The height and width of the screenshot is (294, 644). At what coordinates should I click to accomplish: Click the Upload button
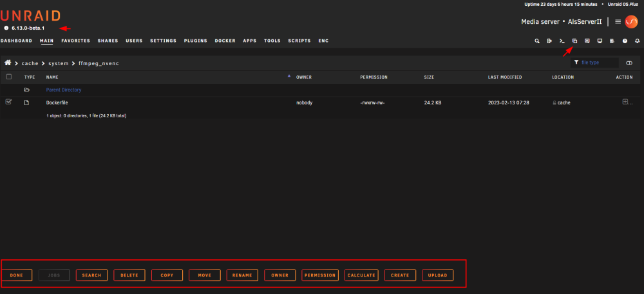[438, 275]
